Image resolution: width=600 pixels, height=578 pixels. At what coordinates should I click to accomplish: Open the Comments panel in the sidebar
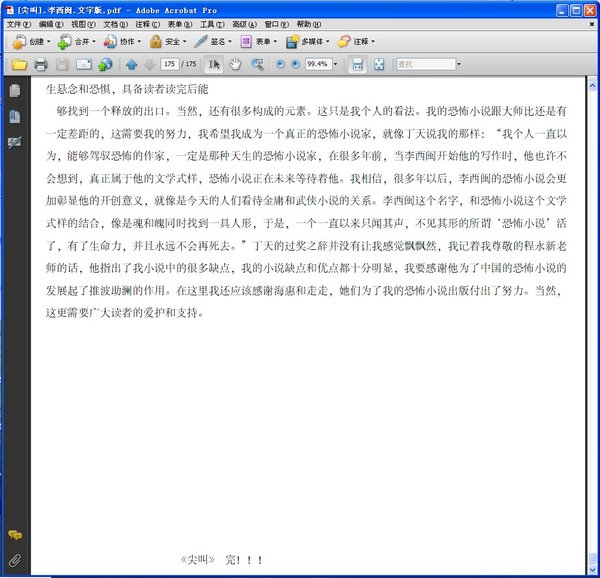[x=15, y=535]
